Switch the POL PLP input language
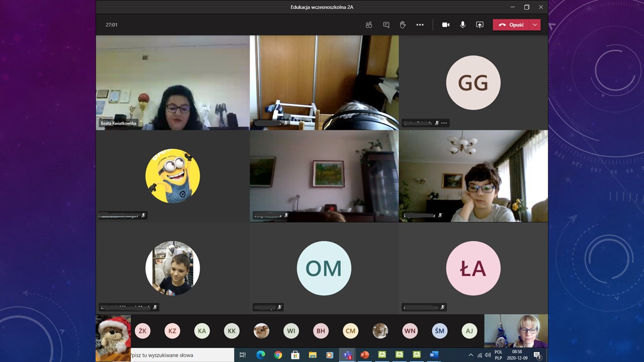 click(499, 355)
